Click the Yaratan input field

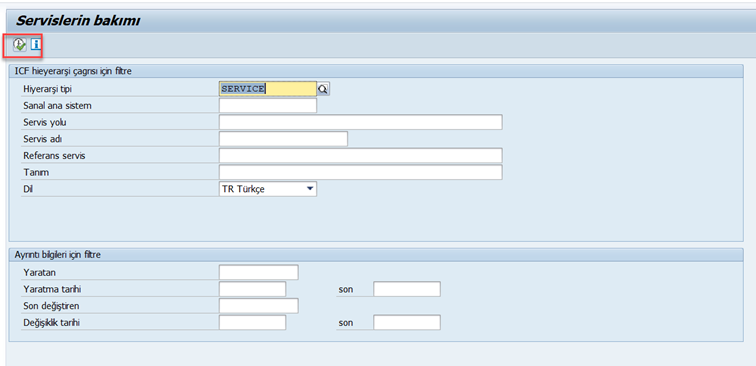(258, 272)
